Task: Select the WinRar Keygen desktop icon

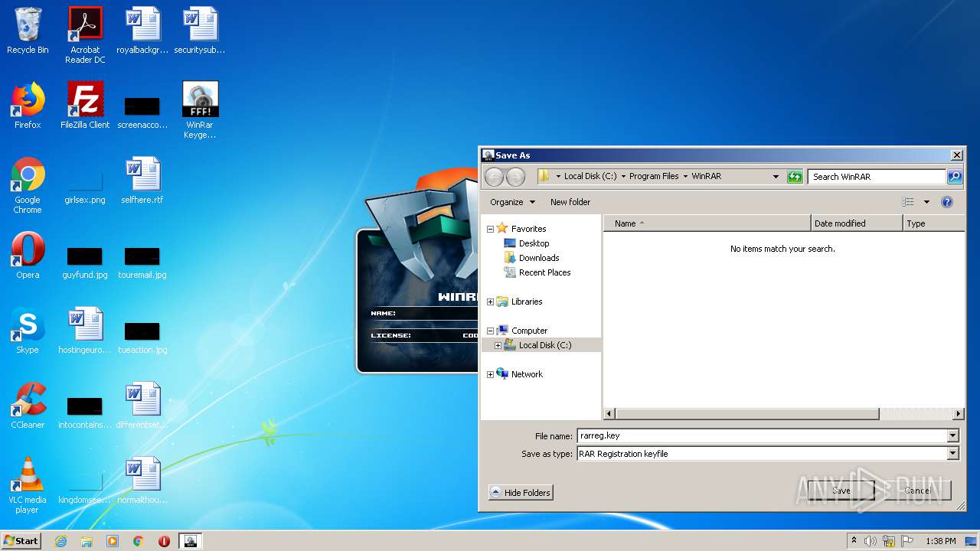Action: (x=200, y=110)
